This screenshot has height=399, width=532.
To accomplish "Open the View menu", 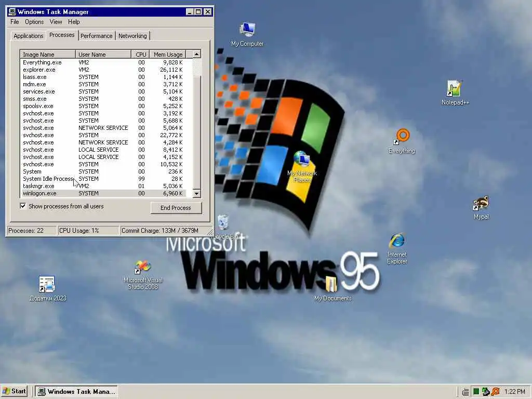I will click(56, 22).
